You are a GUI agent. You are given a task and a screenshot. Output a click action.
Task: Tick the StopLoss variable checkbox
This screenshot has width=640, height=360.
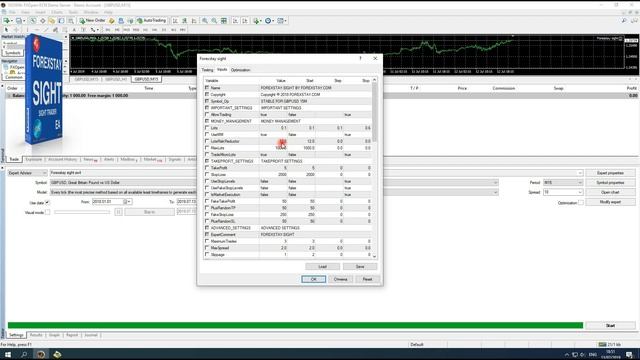[x=207, y=174]
